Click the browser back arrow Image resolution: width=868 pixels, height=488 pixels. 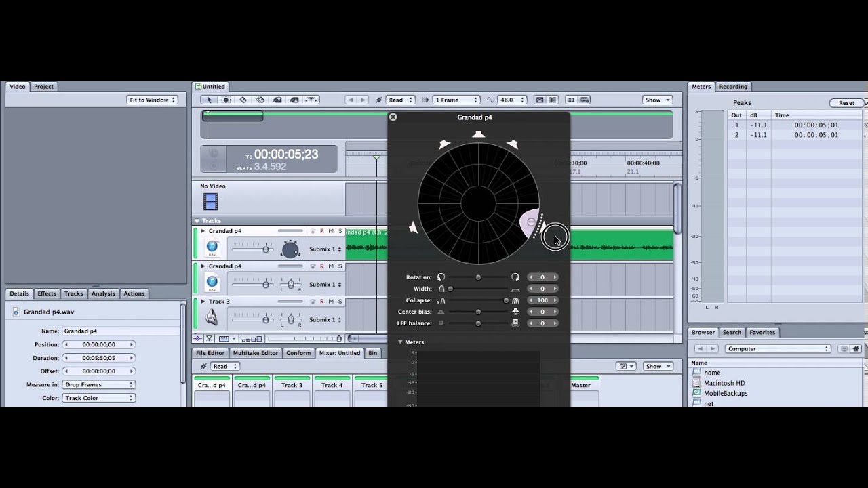pos(699,348)
